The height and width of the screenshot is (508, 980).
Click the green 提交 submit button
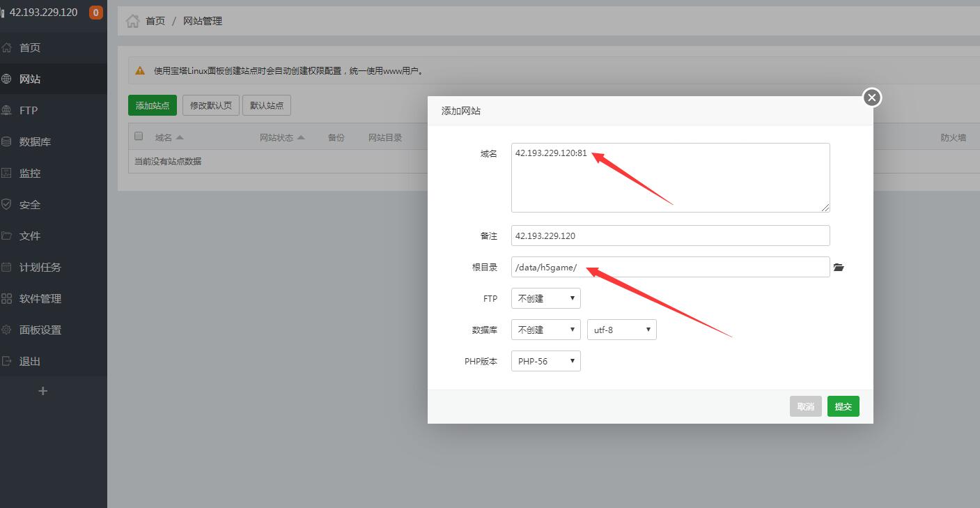click(843, 406)
